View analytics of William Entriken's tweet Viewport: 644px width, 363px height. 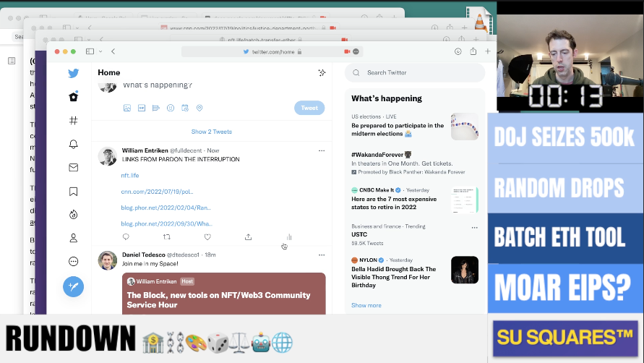pyautogui.click(x=289, y=236)
